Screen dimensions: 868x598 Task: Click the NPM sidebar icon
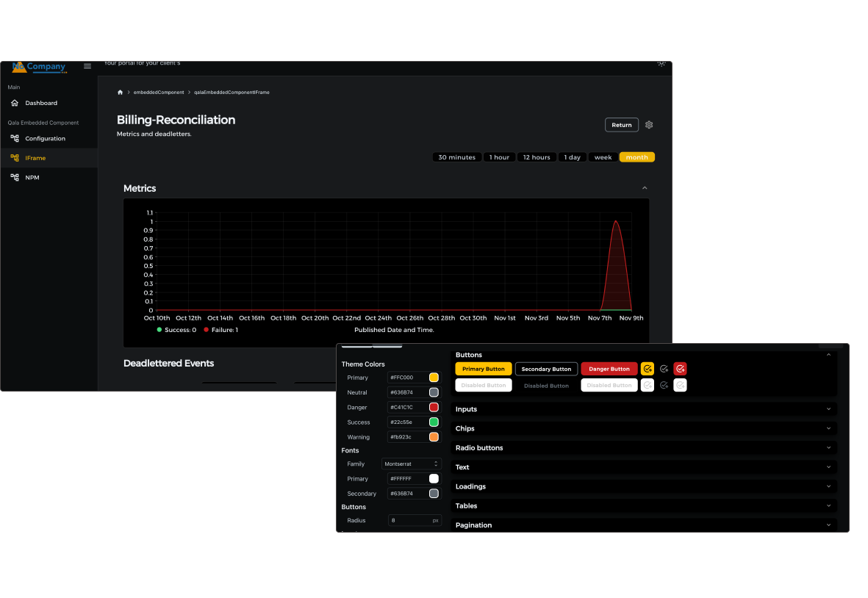click(x=15, y=177)
